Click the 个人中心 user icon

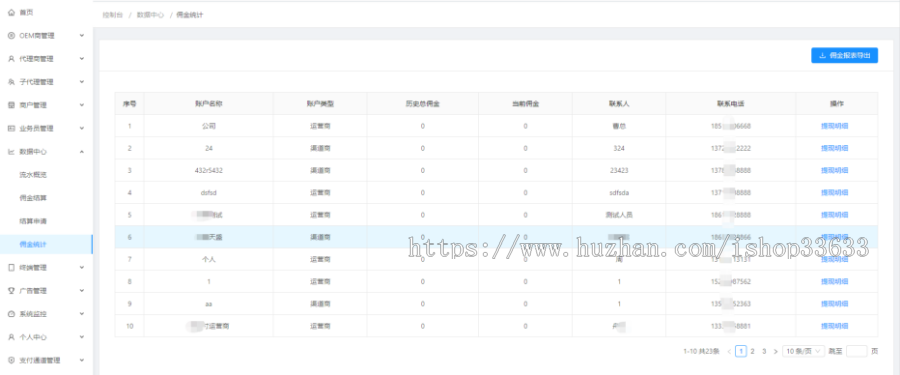point(11,337)
